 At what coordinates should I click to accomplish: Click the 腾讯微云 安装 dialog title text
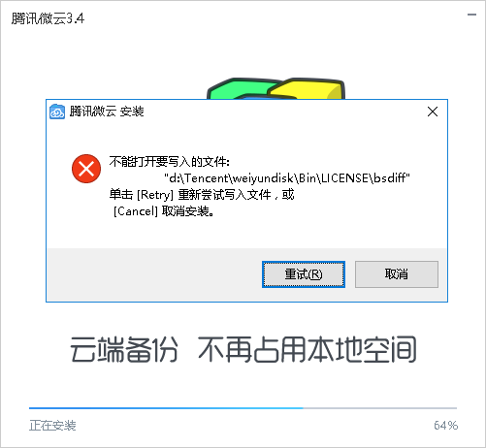pos(107,112)
